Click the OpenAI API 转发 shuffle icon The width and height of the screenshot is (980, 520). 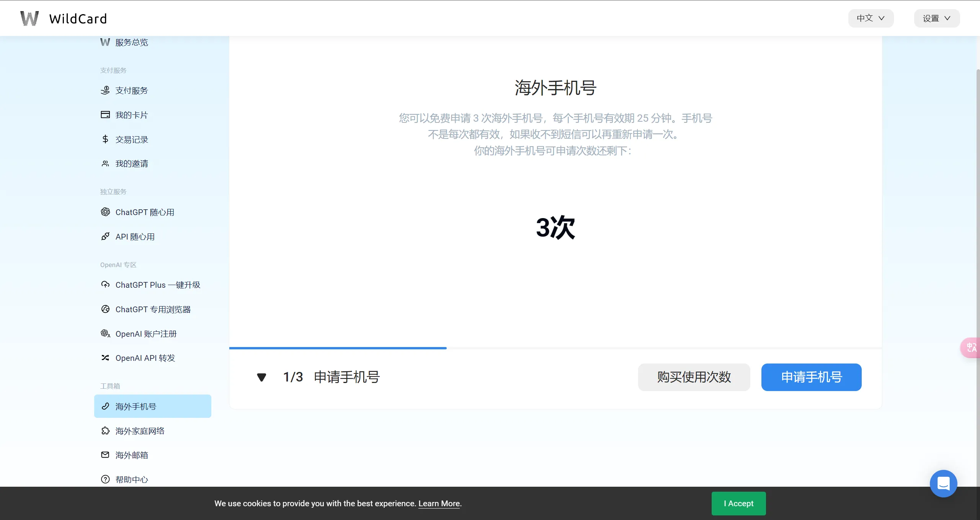click(x=105, y=358)
